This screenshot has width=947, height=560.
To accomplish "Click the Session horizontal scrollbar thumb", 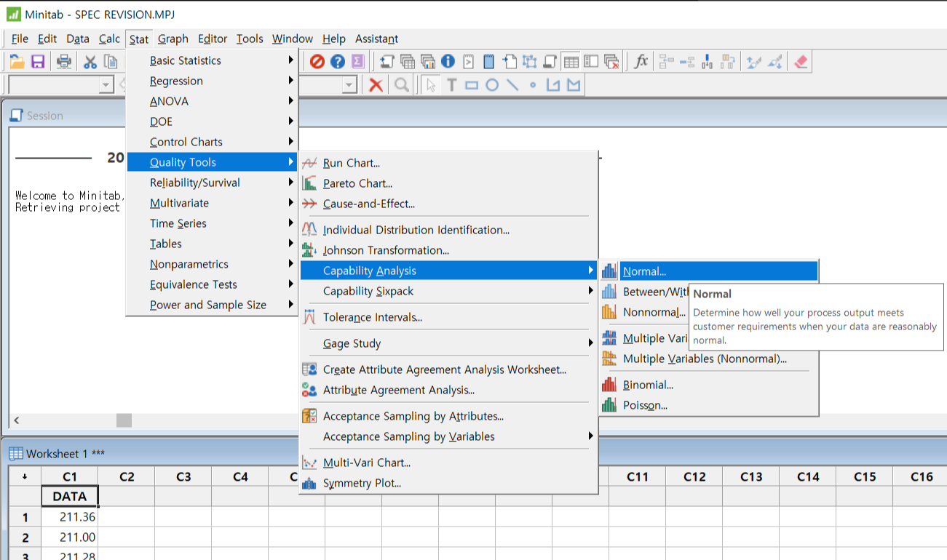I will [x=124, y=420].
